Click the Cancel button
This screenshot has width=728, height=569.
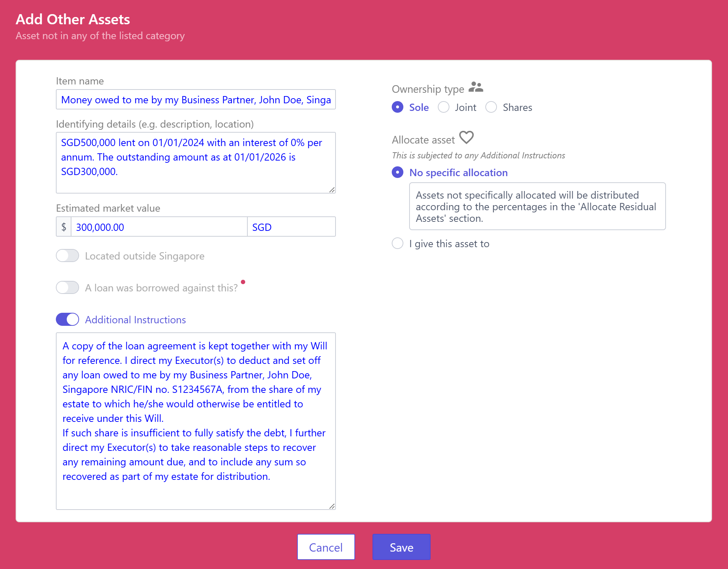pos(326,547)
